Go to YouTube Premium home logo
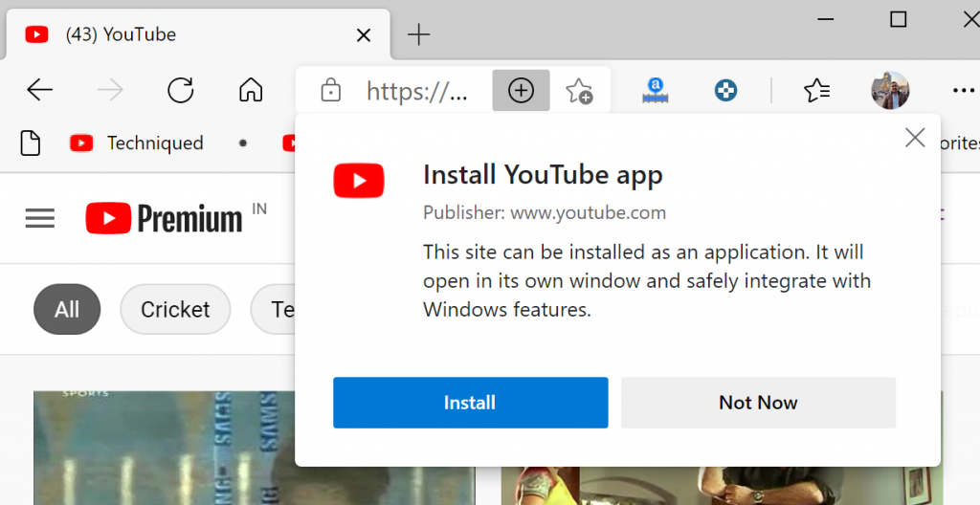This screenshot has width=980, height=505. point(164,219)
